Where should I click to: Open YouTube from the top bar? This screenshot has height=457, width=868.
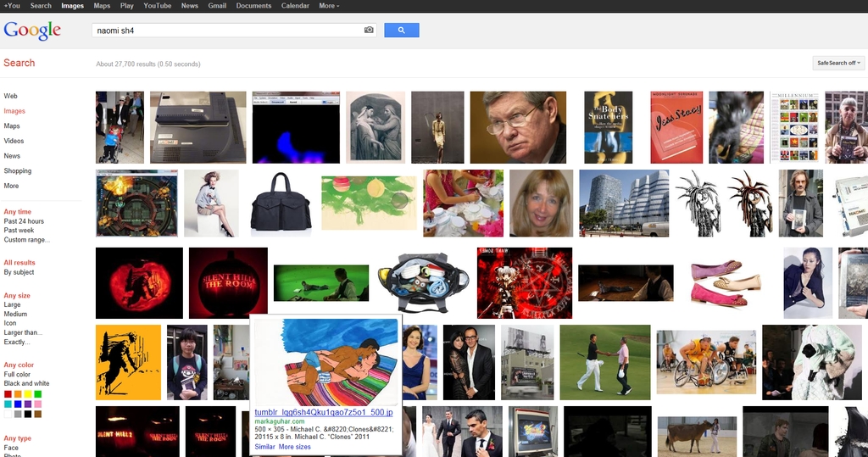tap(157, 6)
